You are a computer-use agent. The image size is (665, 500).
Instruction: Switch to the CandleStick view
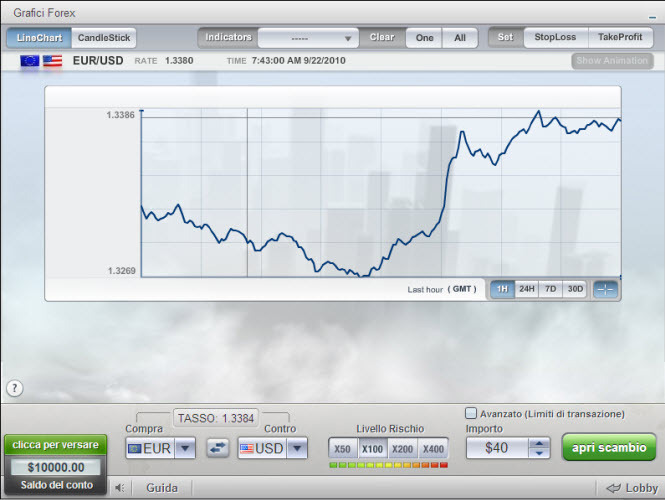(x=104, y=38)
